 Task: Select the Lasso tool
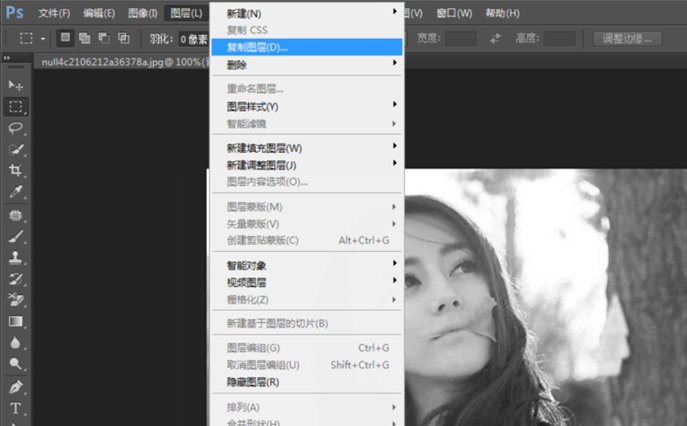[16, 128]
